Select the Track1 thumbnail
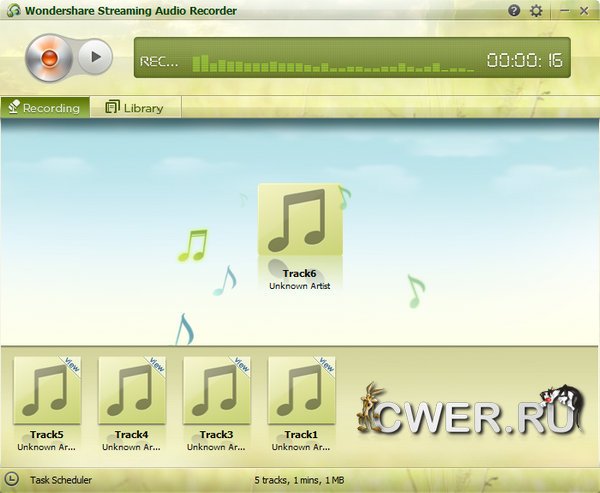This screenshot has height=493, width=600. 301,390
